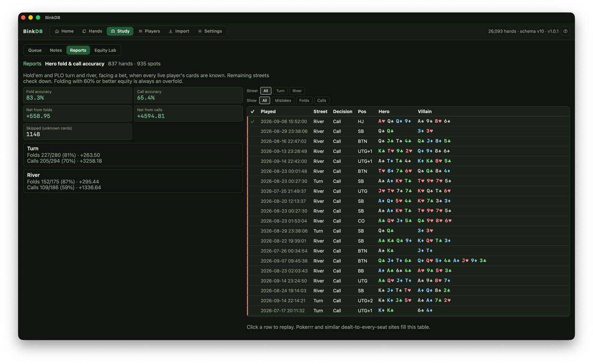Click the checkmark on 2026-09-06 15:52:00 row
Image resolution: width=593 pixels, height=364 pixels.
(253, 121)
